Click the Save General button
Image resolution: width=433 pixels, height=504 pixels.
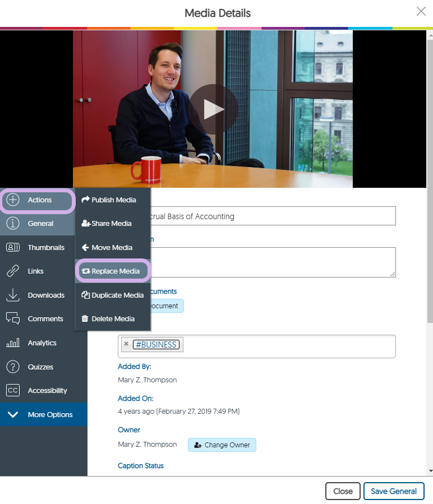click(394, 491)
